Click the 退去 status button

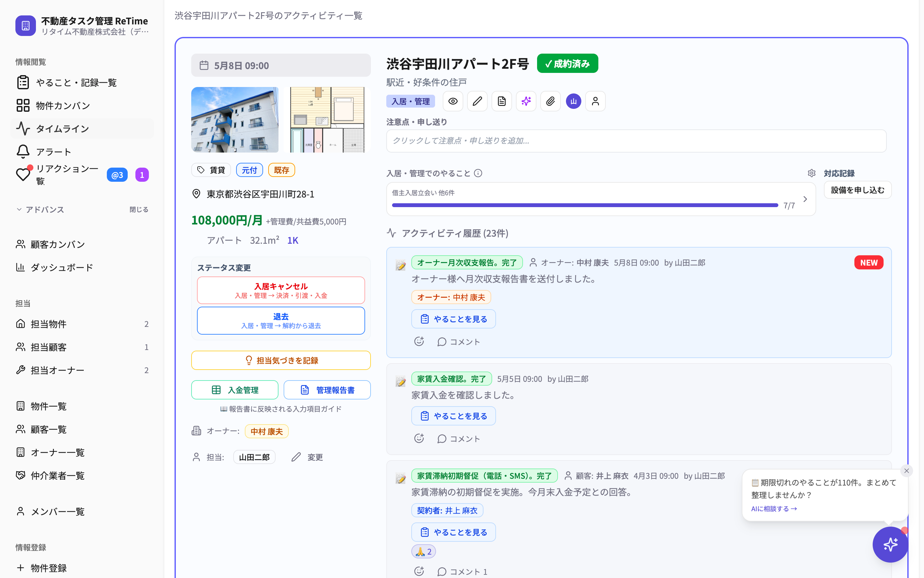click(x=281, y=320)
